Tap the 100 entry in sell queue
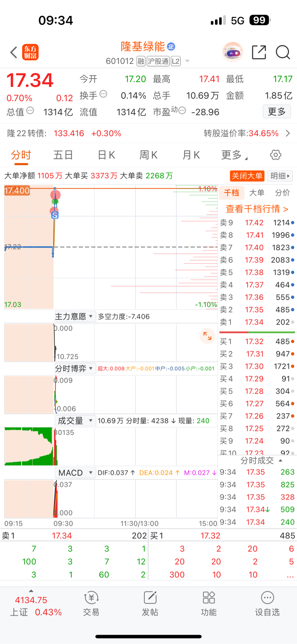Viewport: 297px width, 644px height. pyautogui.click(x=29, y=562)
